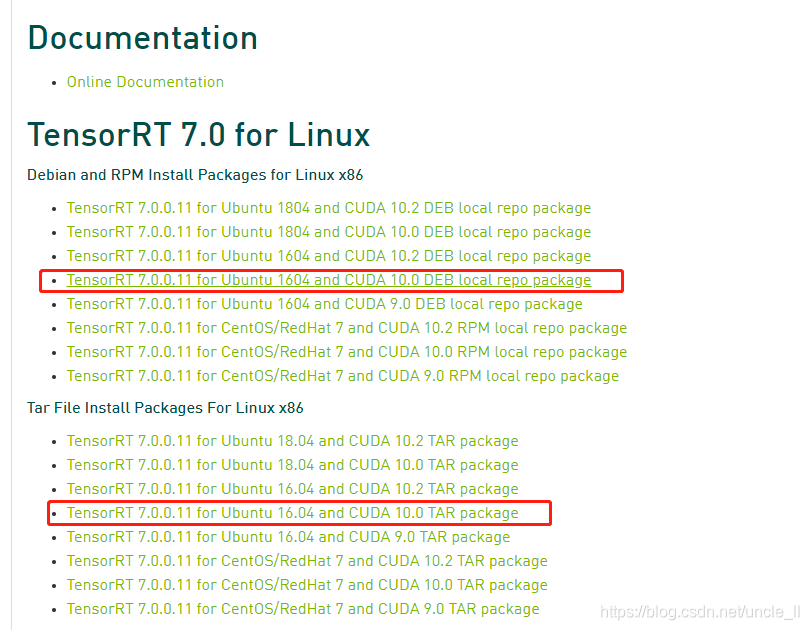Download Ubuntu 16.04 CUDA 10.0 TAR package
This screenshot has height=630, width=809.
click(x=293, y=513)
